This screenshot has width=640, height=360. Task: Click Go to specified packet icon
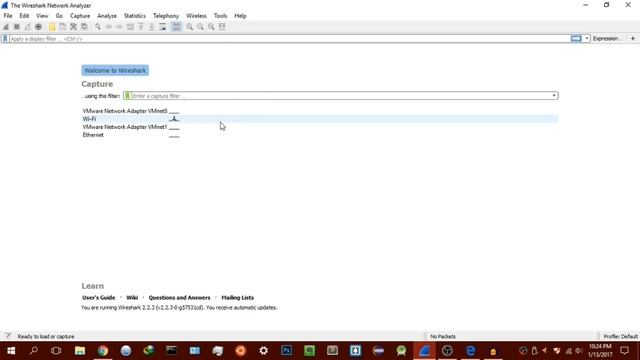point(130,27)
